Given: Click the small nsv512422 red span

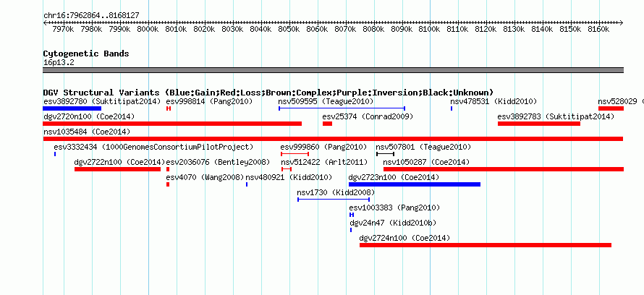Looking at the screenshot, I should click(287, 169).
